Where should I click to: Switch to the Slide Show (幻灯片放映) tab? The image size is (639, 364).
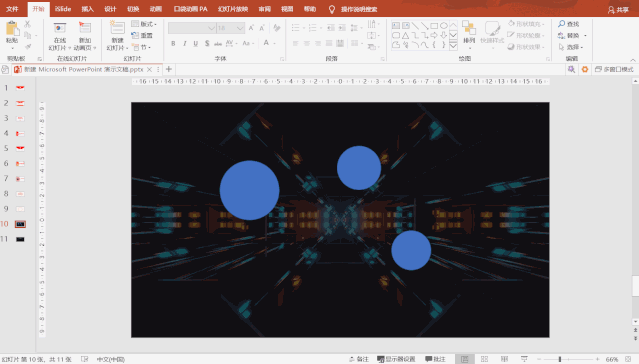coord(233,9)
